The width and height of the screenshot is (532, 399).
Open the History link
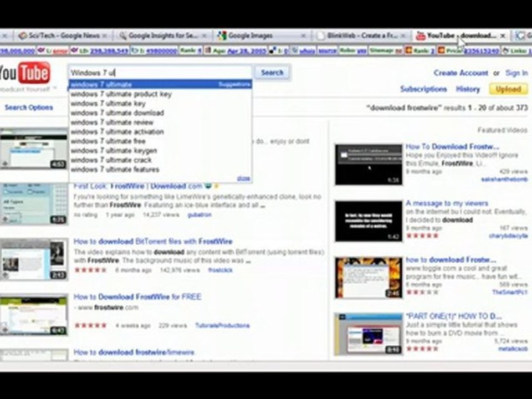[x=468, y=89]
